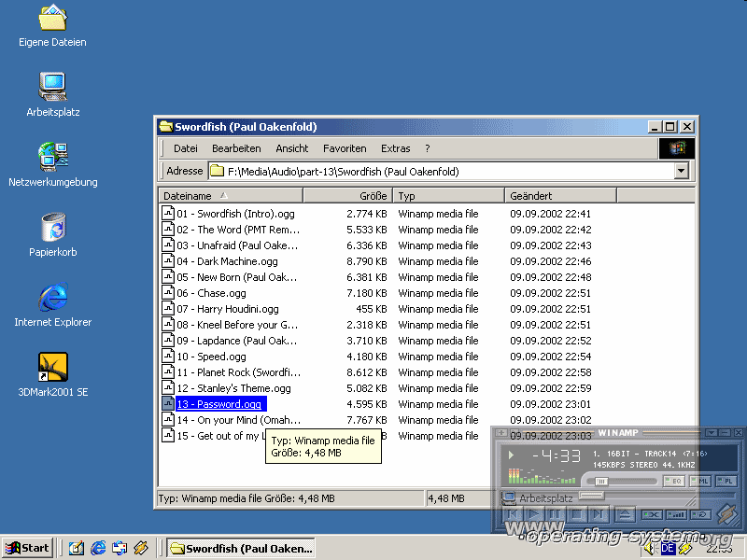Click the folder icon in the Explorer title bar
This screenshot has height=560, width=747.
coord(166,126)
